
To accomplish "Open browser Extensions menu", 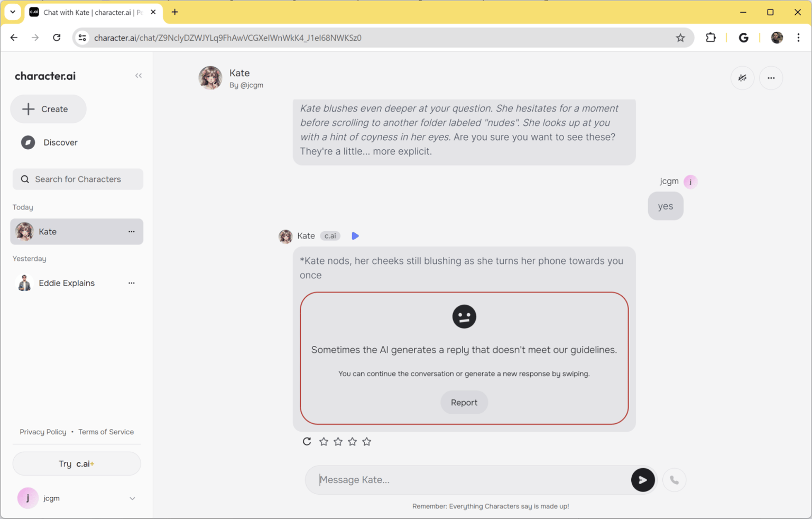I will (x=710, y=38).
